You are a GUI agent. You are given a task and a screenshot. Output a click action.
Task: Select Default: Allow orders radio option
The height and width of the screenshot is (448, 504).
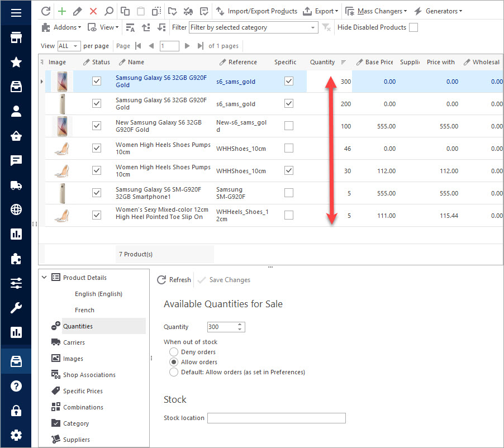pyautogui.click(x=174, y=372)
